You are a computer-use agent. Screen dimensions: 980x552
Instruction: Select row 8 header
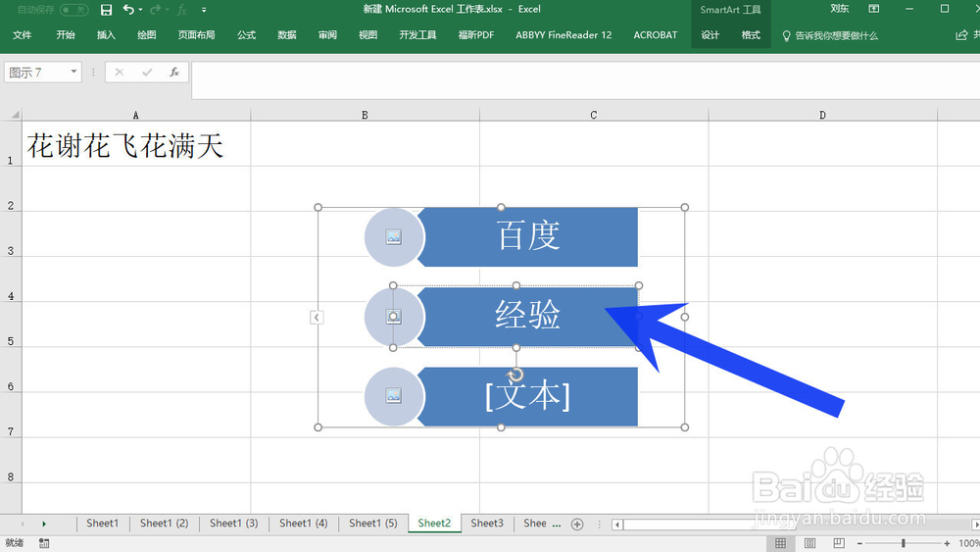[11, 460]
